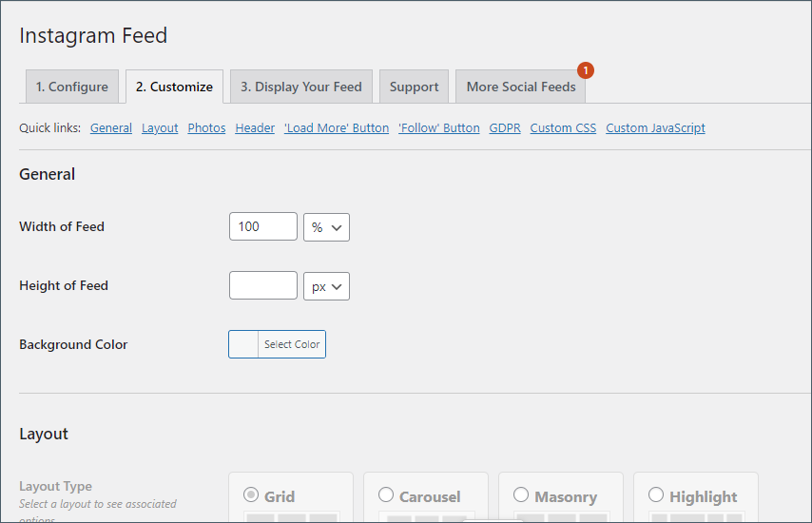812x523 pixels.
Task: Click the Background Color swatch preview
Action: click(243, 344)
